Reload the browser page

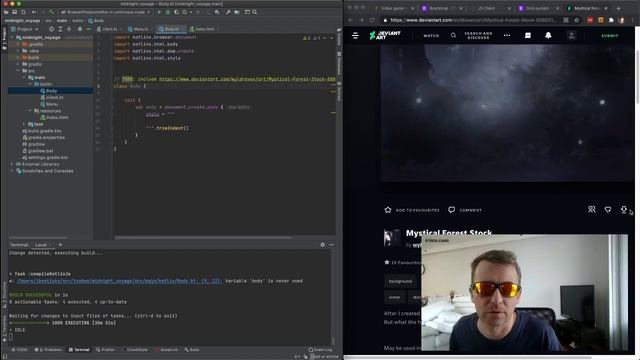(372, 20)
